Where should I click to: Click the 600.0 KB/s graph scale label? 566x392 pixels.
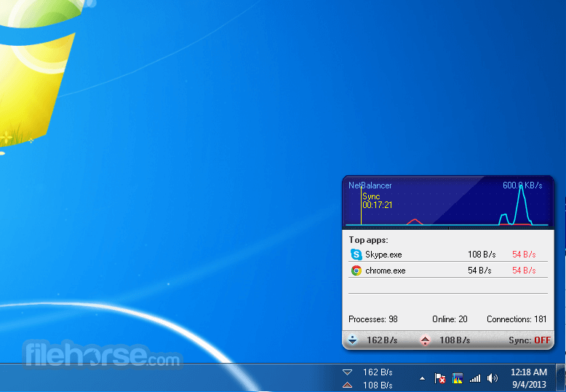coord(522,185)
